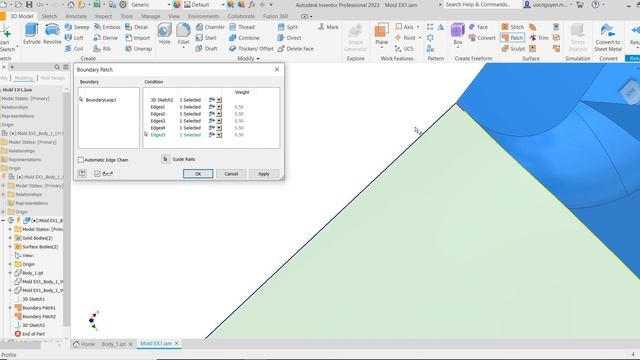Open condition dropdown for Edges5 row

tap(219, 135)
